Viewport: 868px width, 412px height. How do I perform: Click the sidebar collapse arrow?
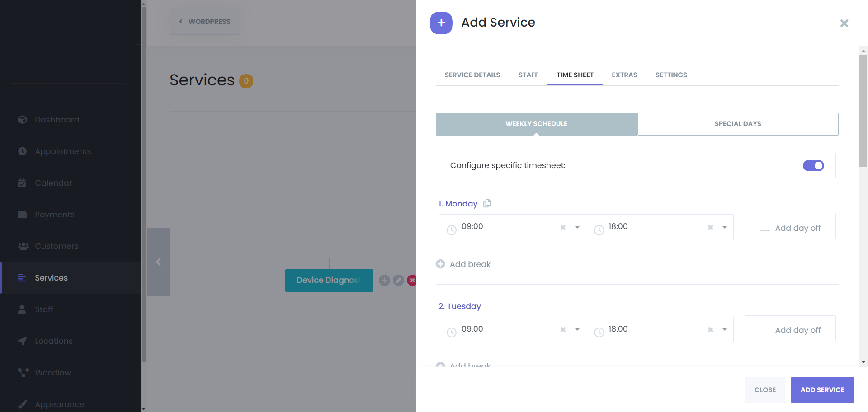[158, 262]
